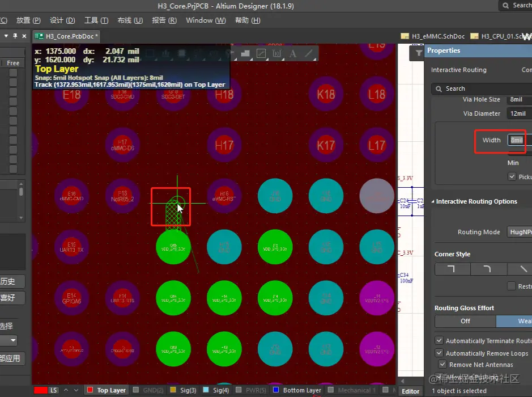This screenshot has height=397, width=532.
Task: Click the magnifier in Properties search box
Action: coord(439,88)
